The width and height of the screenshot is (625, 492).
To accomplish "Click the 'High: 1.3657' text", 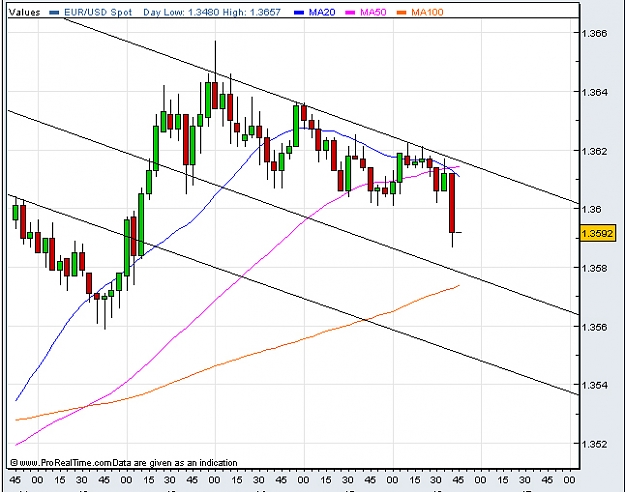I will tap(252, 12).
